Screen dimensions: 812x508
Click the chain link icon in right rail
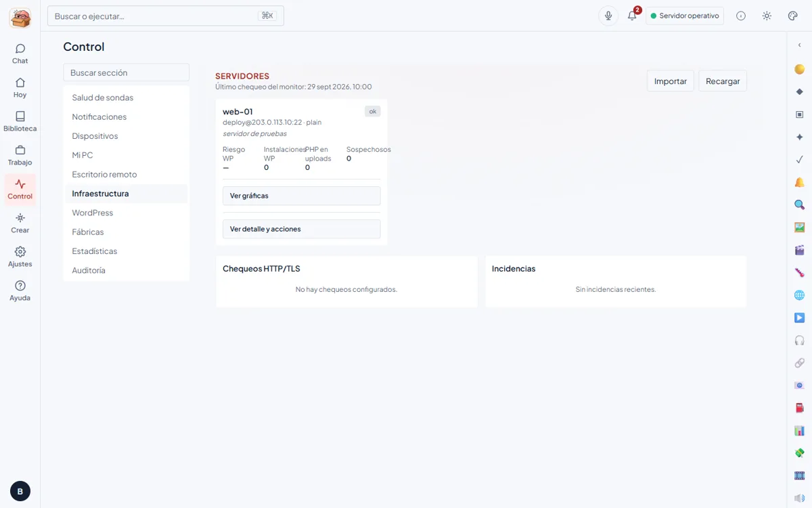[x=799, y=363]
